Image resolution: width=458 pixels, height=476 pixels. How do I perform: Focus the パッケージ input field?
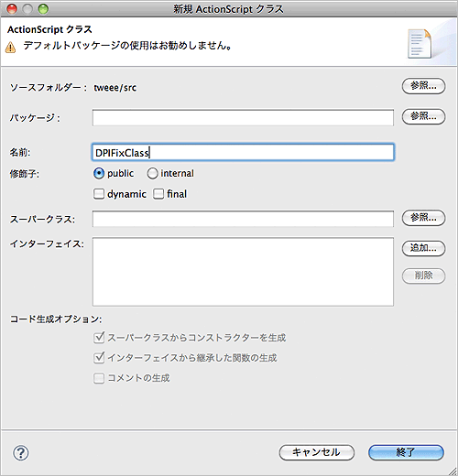(x=243, y=118)
